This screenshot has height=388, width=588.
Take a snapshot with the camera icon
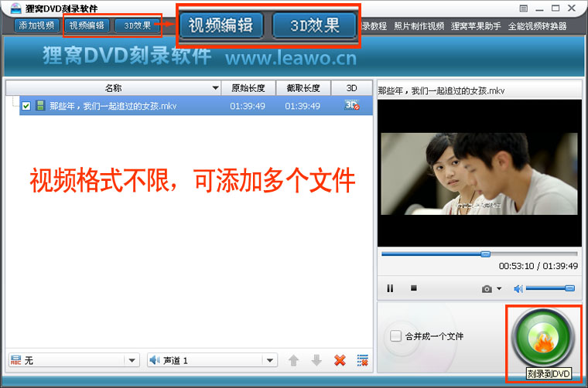point(487,289)
